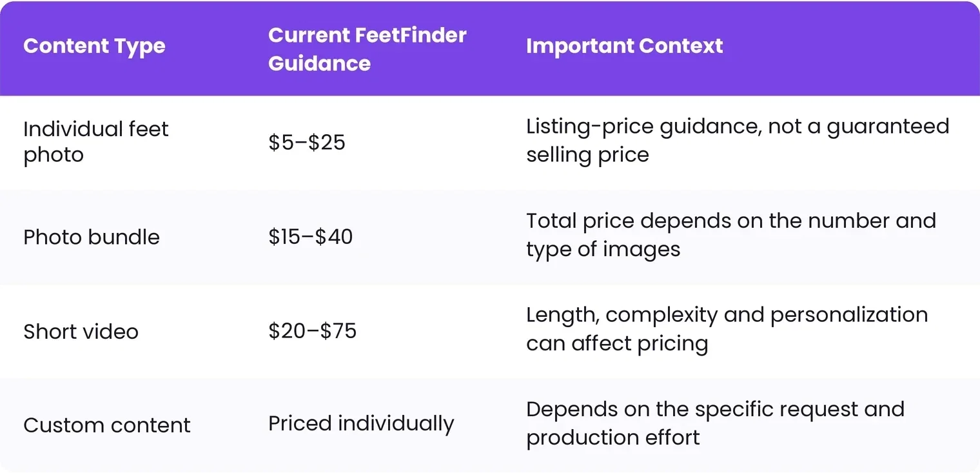Select the Individual feet photo cell
The image size is (980, 473).
pyautogui.click(x=95, y=142)
